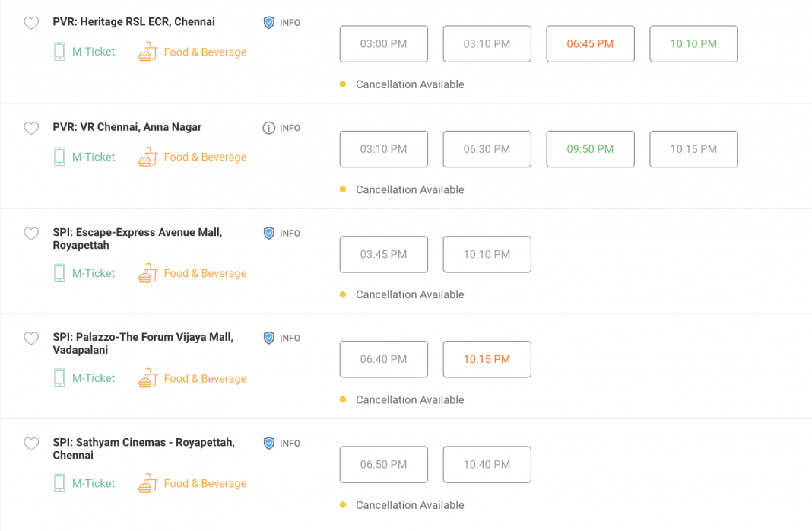Choose 09:50 PM showtime at VR Chennai
Screen dimensions: 812x531
pos(590,149)
